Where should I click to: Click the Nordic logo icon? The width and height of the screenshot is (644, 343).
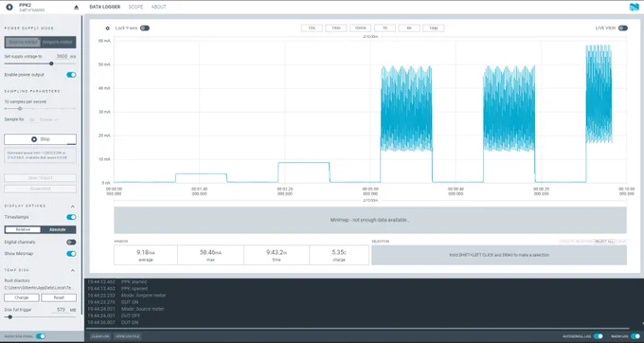coord(635,7)
